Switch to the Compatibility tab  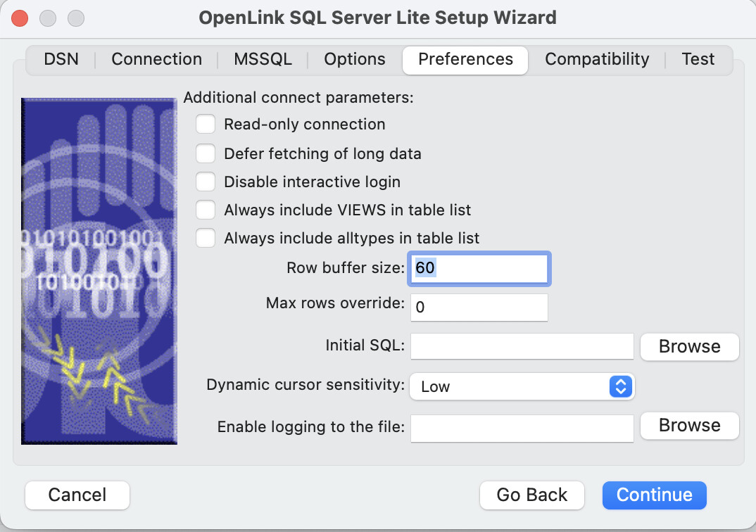tap(596, 60)
